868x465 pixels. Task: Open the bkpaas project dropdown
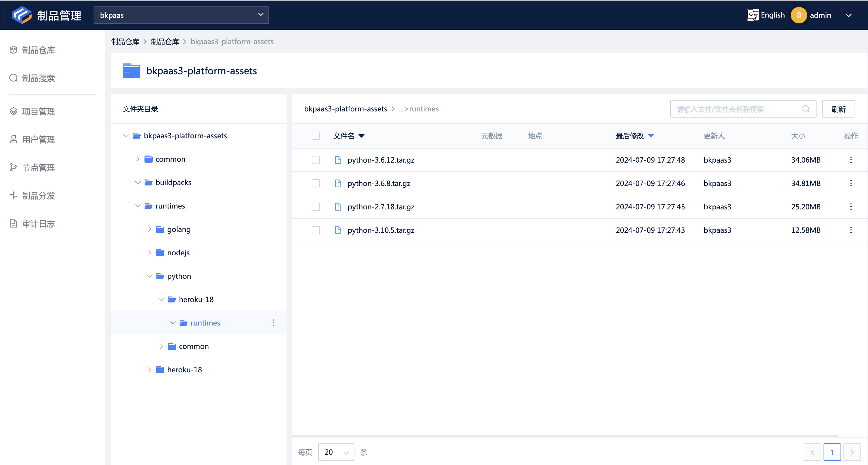[181, 15]
